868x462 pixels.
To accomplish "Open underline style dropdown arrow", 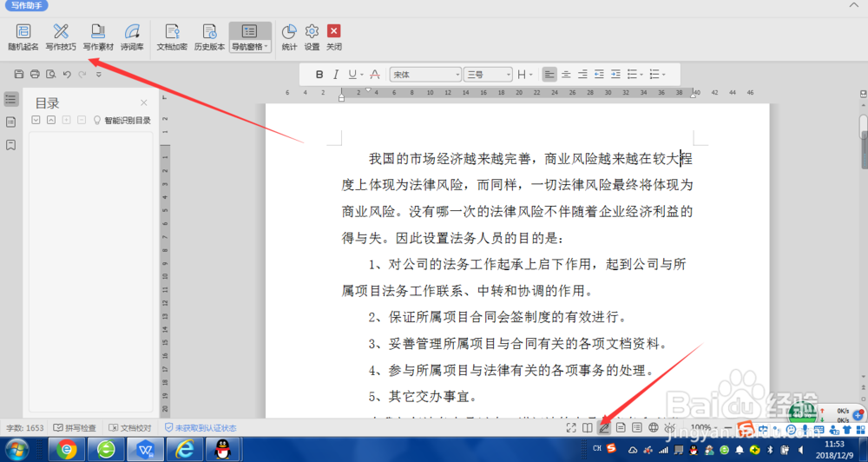I will (362, 75).
